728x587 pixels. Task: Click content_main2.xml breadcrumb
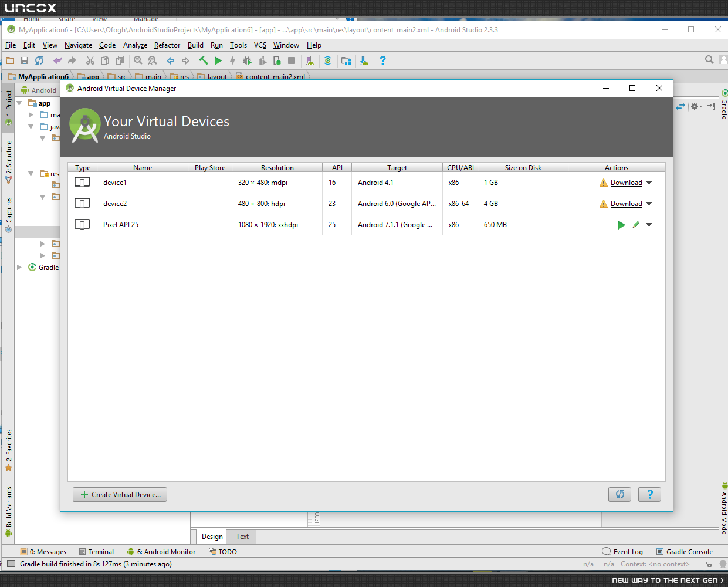[270, 76]
